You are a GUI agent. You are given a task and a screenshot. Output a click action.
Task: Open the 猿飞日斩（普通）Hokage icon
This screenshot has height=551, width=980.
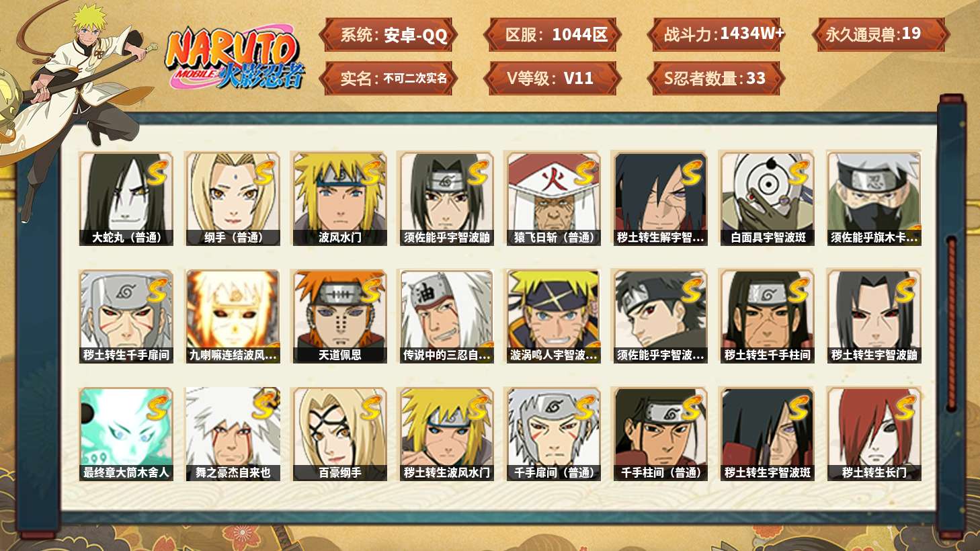553,199
